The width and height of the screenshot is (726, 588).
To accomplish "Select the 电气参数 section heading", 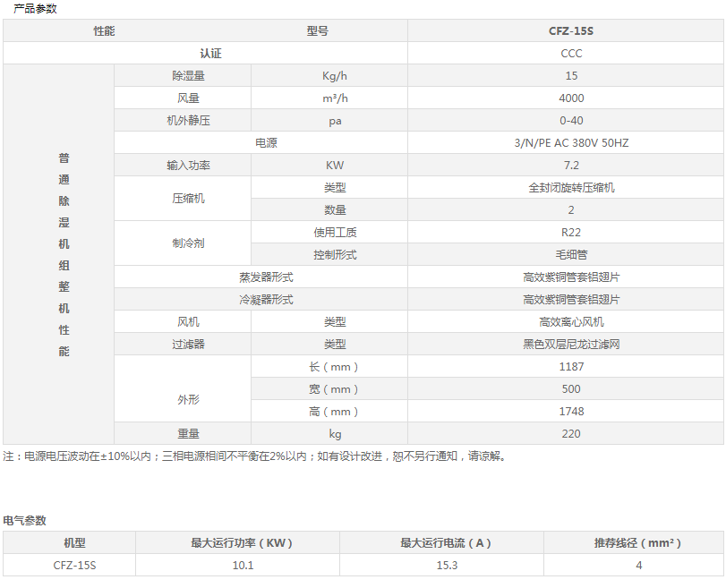I will pos(25,520).
